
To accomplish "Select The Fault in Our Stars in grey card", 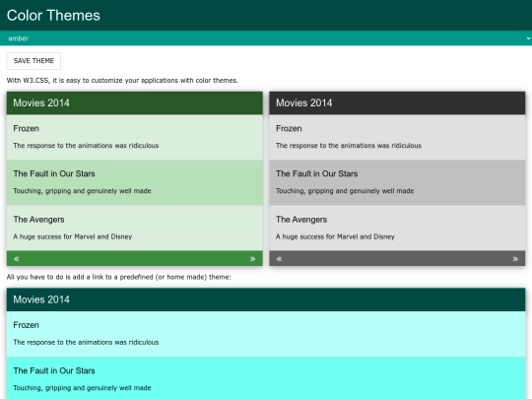I will coord(316,173).
